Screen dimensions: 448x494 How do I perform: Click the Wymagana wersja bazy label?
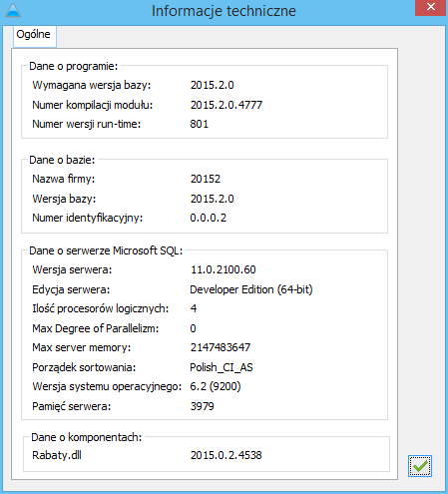tap(92, 85)
